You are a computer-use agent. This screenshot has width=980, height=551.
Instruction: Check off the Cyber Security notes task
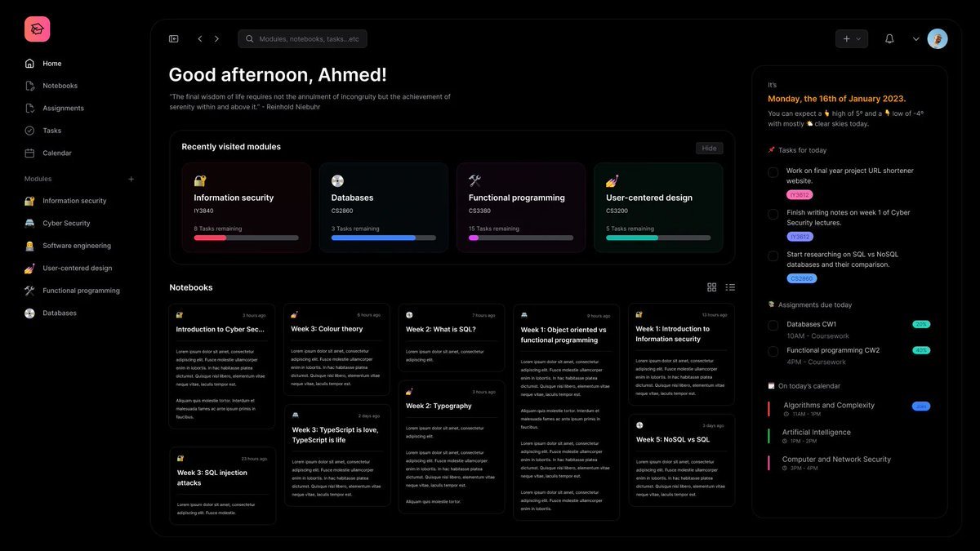tap(773, 214)
